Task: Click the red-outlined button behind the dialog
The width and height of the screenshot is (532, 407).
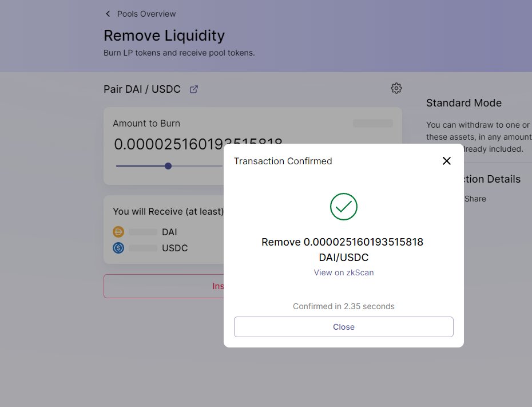Action: (x=164, y=286)
